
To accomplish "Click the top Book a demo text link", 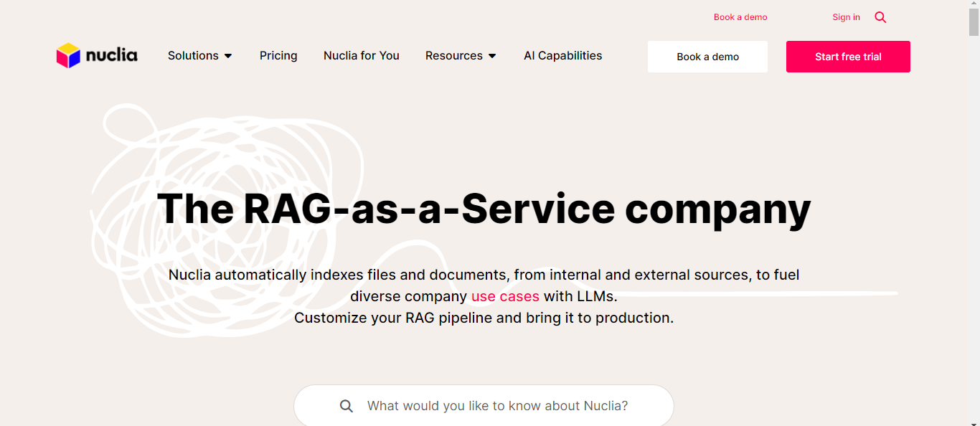I will pyautogui.click(x=740, y=16).
